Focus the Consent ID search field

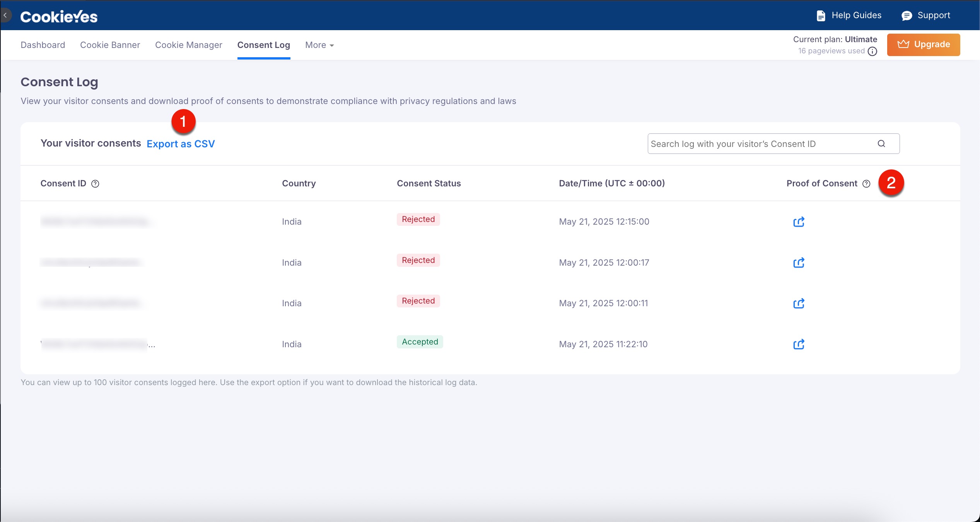pyautogui.click(x=758, y=144)
